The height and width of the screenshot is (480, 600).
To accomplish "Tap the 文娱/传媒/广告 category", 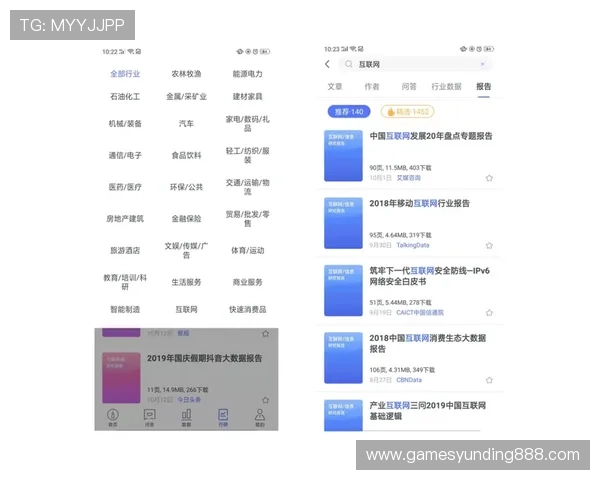I will [x=186, y=251].
